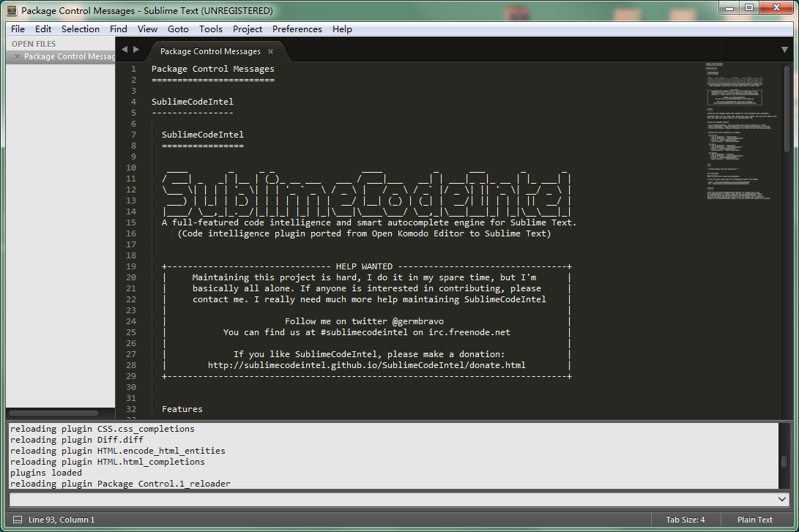Image resolution: width=799 pixels, height=532 pixels.
Task: Go to previous tab using left arrow
Action: tap(125, 50)
